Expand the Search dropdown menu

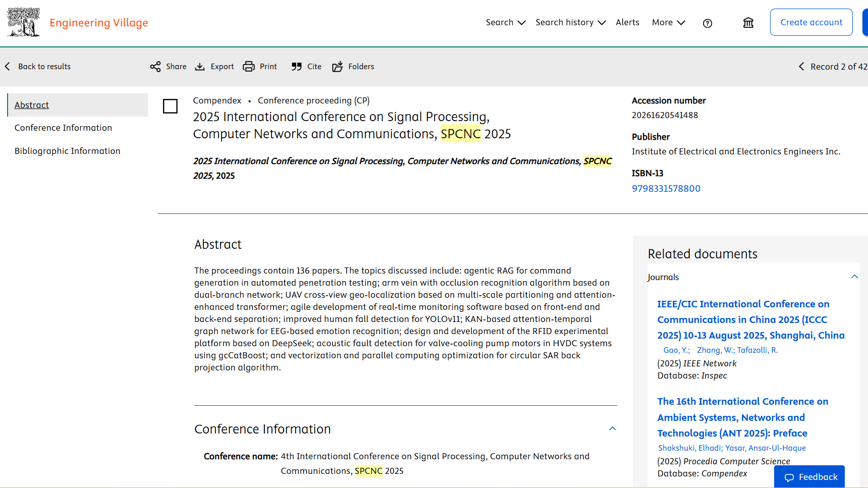pyautogui.click(x=506, y=23)
